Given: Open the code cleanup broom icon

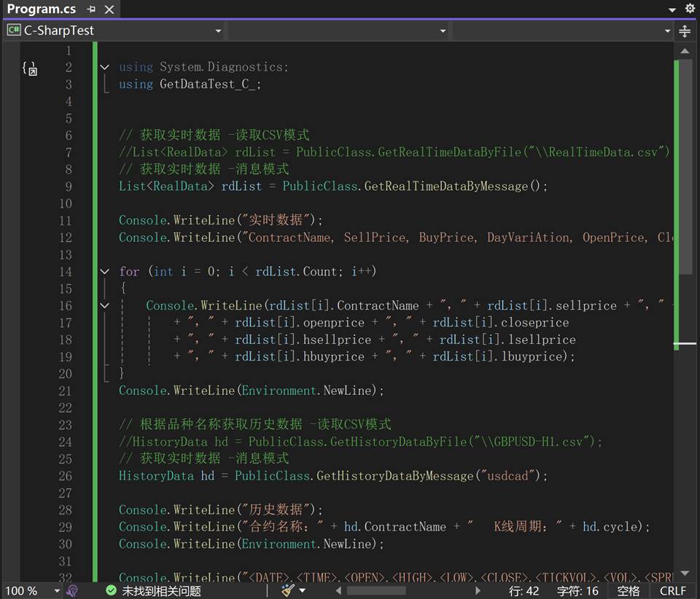Looking at the screenshot, I should 287,590.
